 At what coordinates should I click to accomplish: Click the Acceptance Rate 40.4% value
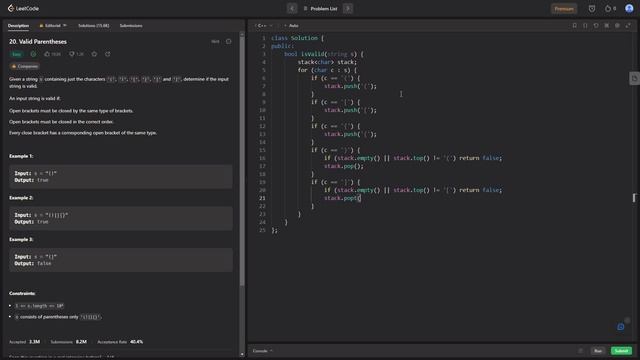point(136,342)
